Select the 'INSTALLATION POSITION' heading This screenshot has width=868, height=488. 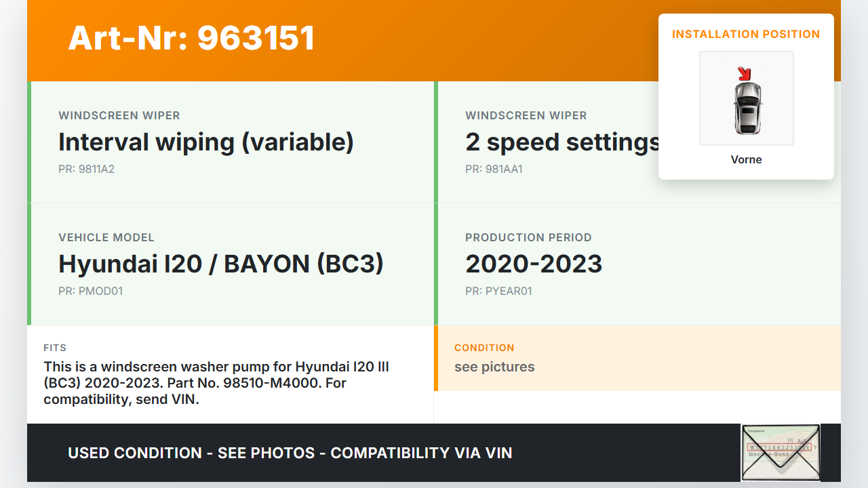point(745,34)
